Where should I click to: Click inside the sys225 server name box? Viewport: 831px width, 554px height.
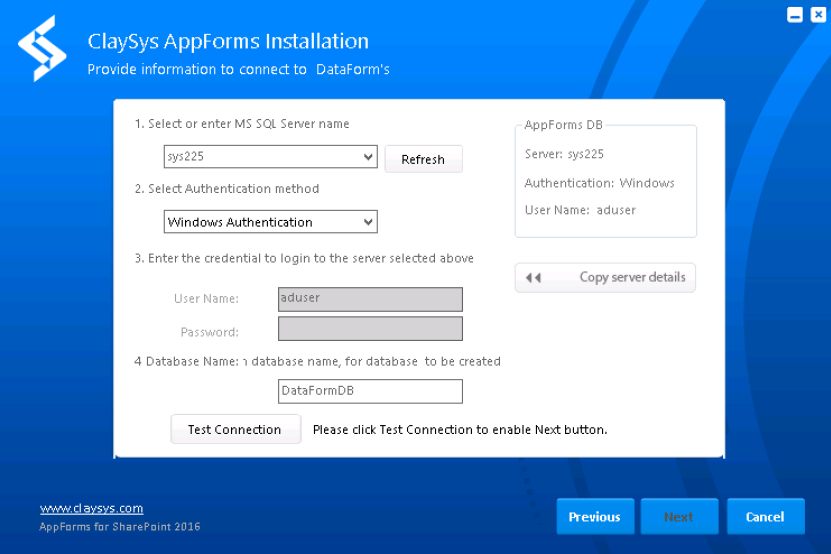pos(260,158)
